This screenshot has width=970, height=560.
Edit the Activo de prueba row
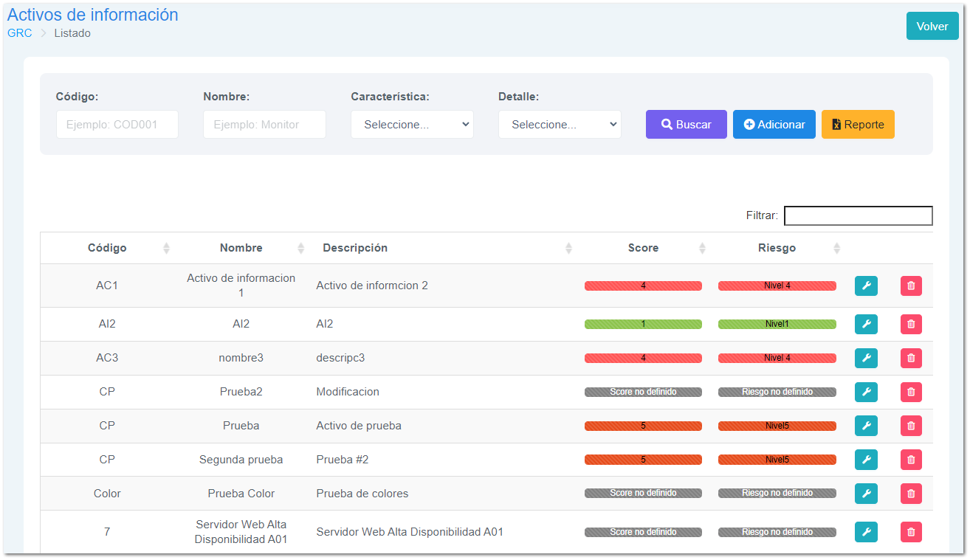coord(866,426)
